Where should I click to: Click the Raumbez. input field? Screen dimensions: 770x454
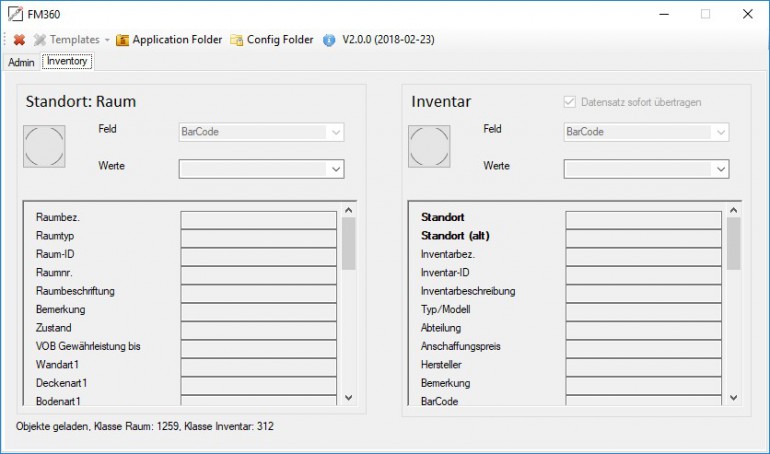(x=258, y=218)
